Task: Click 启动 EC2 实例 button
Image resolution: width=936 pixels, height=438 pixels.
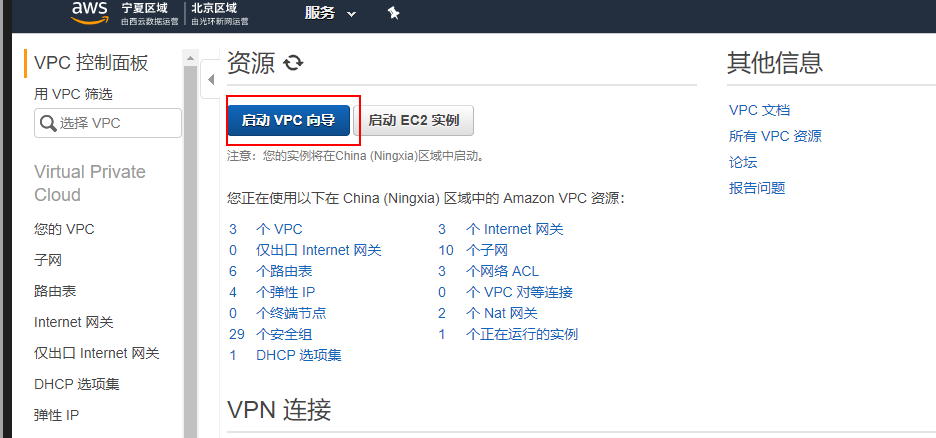Action: tap(414, 121)
